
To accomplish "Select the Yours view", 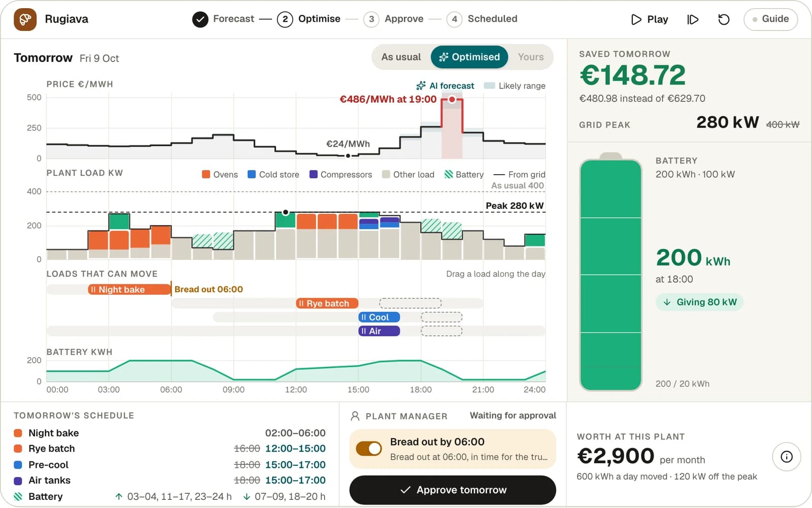I will pos(531,57).
